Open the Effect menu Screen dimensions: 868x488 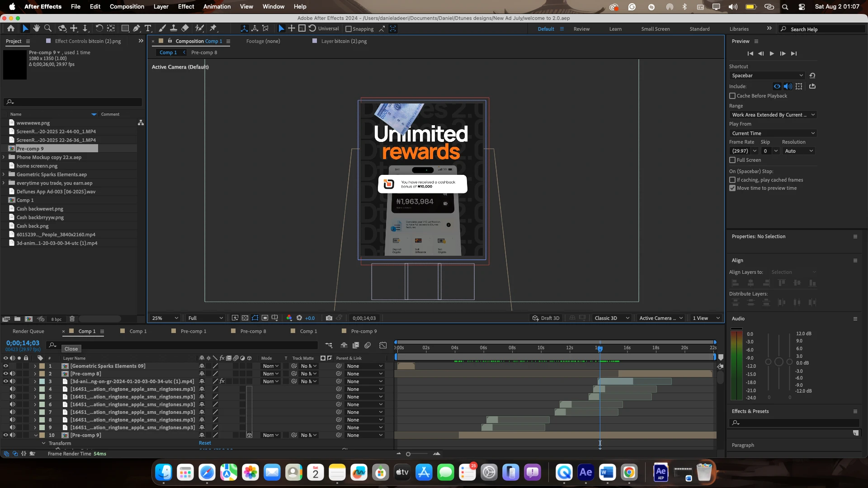[186, 7]
